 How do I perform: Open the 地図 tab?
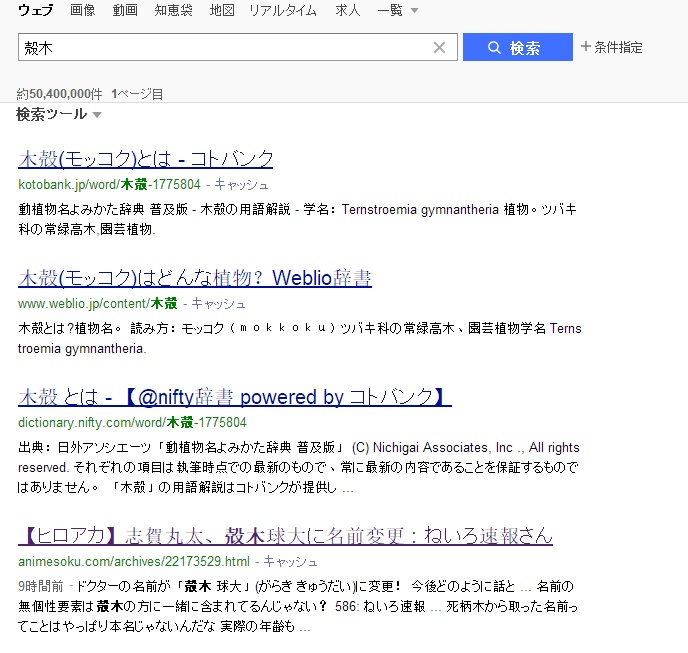point(222,10)
